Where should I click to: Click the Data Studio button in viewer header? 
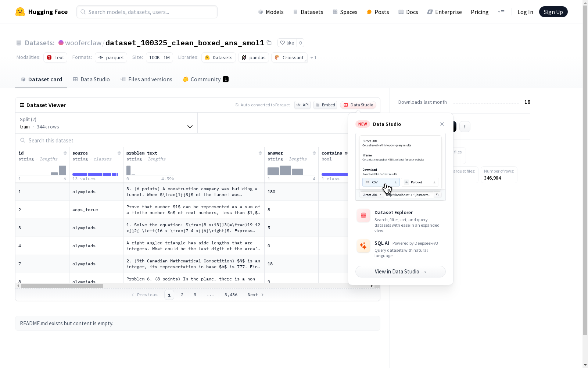click(x=358, y=105)
